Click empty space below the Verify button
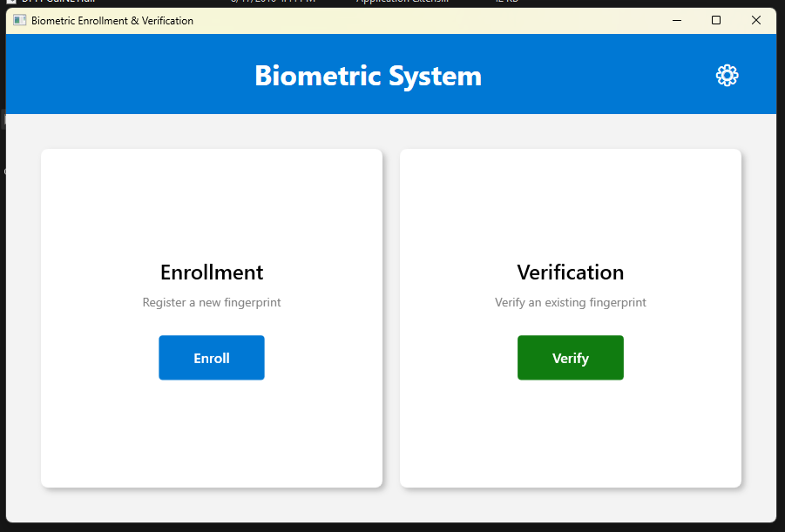 [x=571, y=431]
